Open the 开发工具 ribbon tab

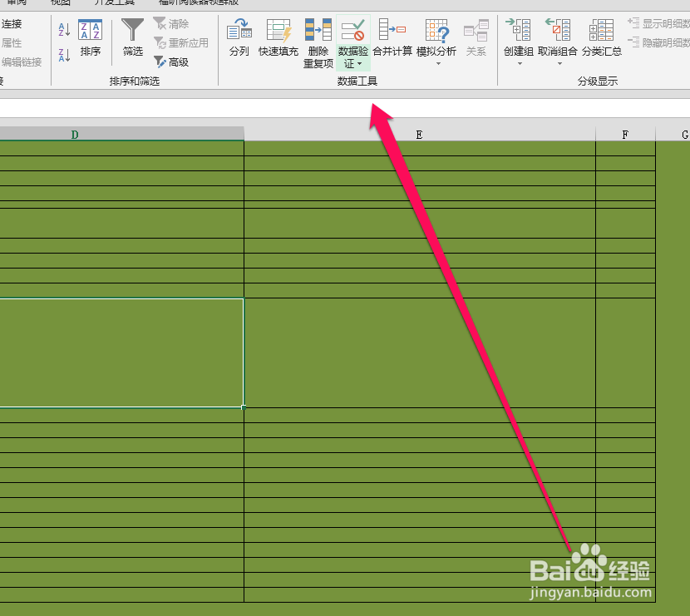tap(115, 2)
